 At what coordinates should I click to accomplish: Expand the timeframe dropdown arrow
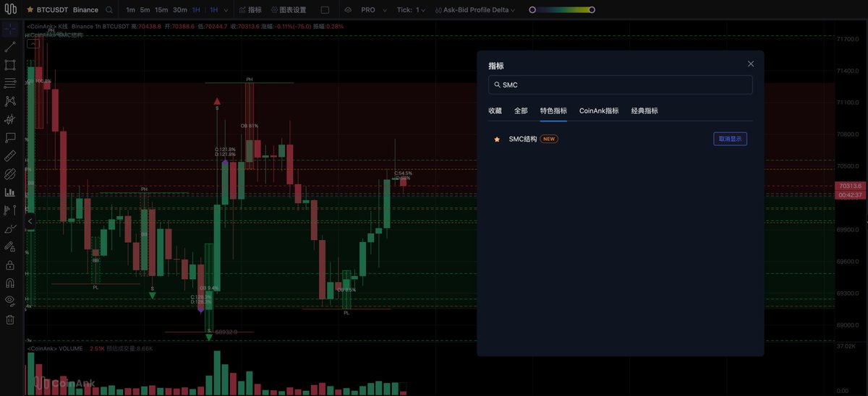[x=227, y=10]
